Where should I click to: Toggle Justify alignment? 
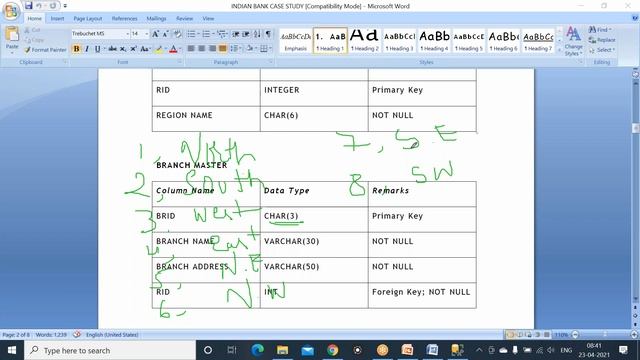pos(222,49)
